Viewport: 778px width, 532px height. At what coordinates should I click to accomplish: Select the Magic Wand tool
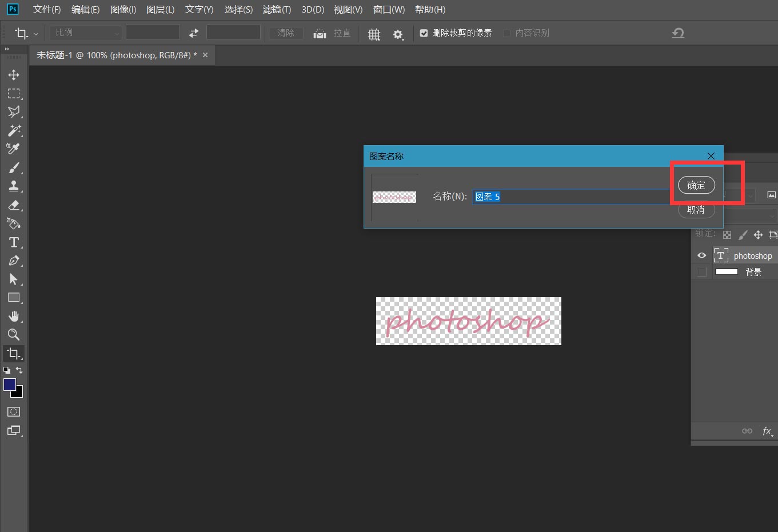(x=14, y=130)
